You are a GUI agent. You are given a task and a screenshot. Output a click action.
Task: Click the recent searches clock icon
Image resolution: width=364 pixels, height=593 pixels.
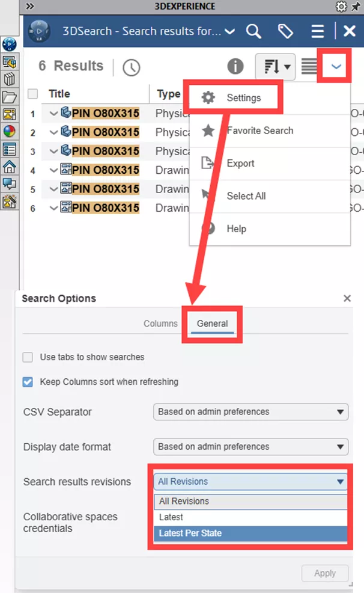pyautogui.click(x=132, y=67)
